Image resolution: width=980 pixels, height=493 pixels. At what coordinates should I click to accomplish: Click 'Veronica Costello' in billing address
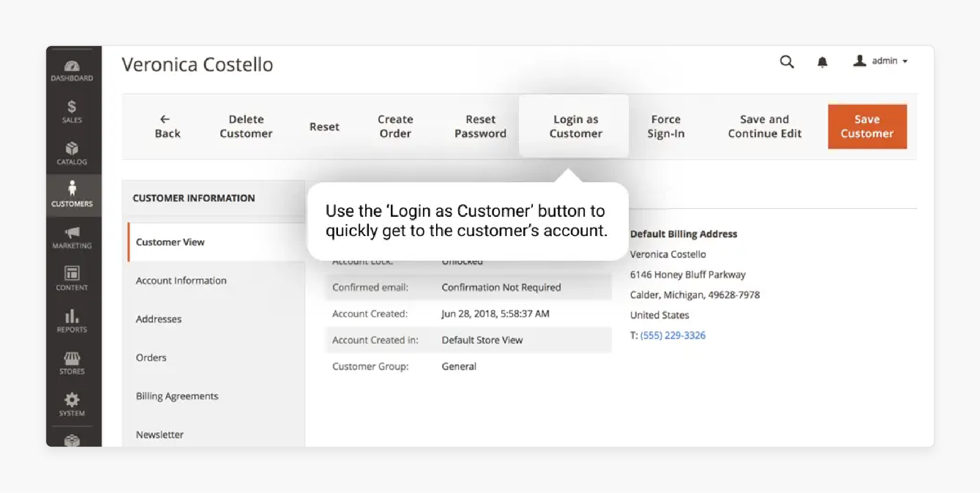[x=668, y=254]
